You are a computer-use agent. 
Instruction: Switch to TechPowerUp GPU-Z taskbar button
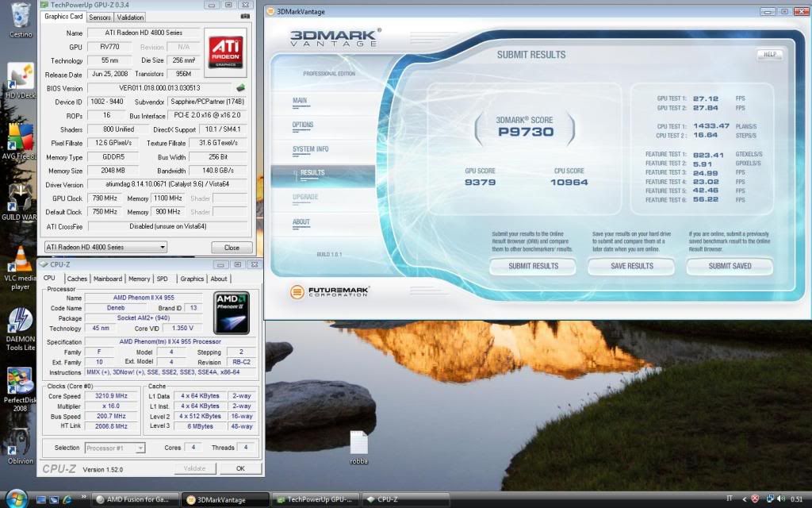(x=315, y=500)
